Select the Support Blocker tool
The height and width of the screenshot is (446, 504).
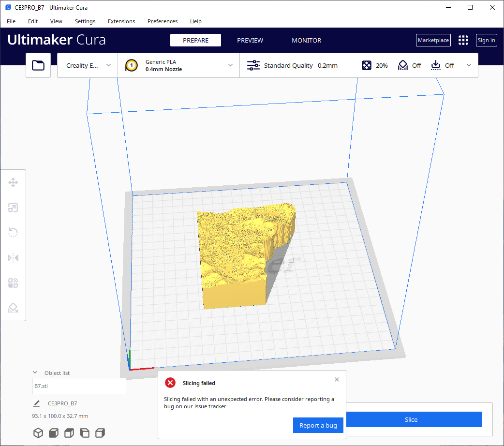[x=13, y=308]
